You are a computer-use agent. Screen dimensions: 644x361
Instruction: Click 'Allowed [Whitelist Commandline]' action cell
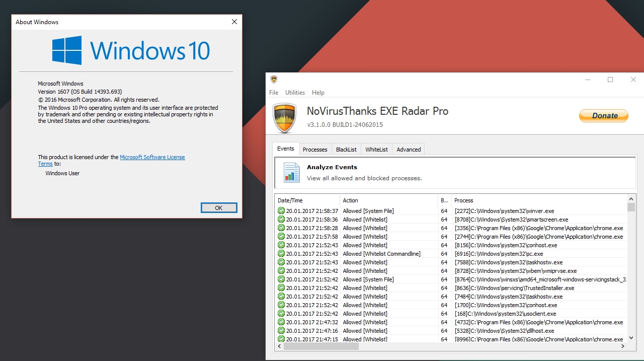(381, 254)
